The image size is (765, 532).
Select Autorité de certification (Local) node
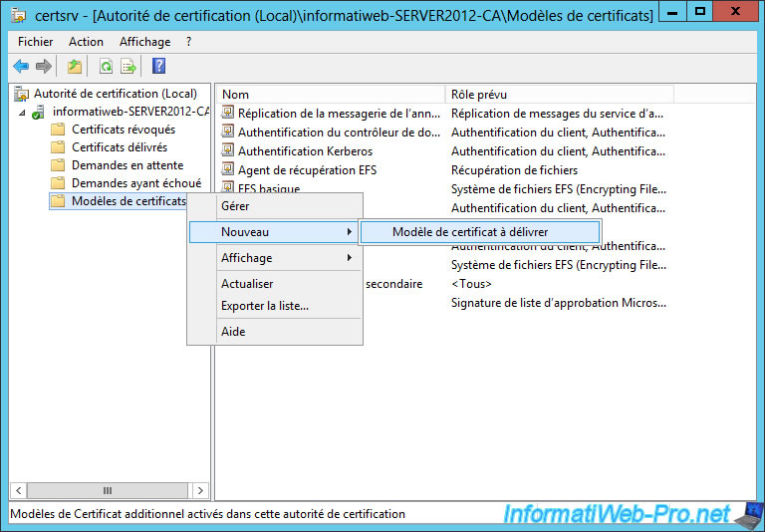116,94
